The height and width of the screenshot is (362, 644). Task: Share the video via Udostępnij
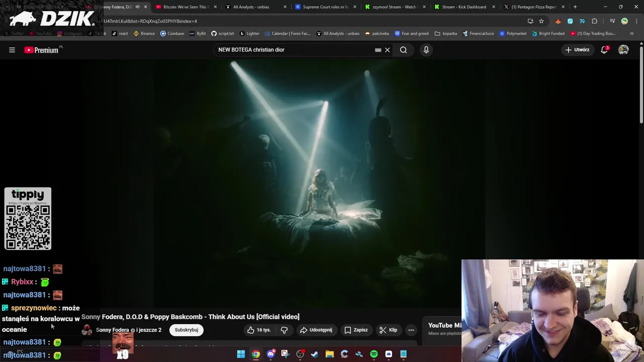coord(316,330)
